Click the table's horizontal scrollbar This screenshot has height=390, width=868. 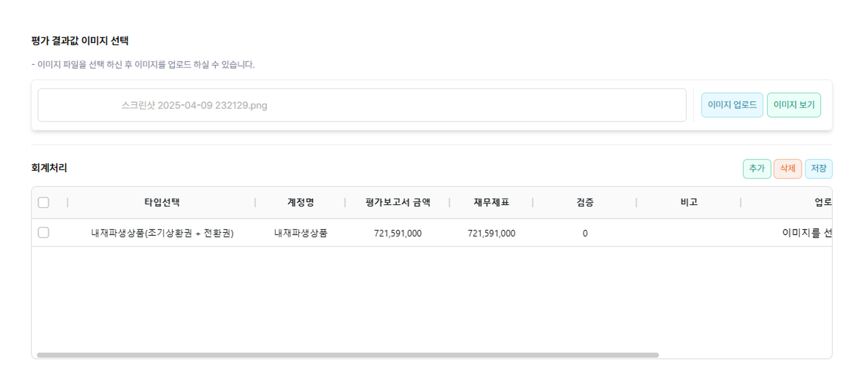pyautogui.click(x=347, y=355)
